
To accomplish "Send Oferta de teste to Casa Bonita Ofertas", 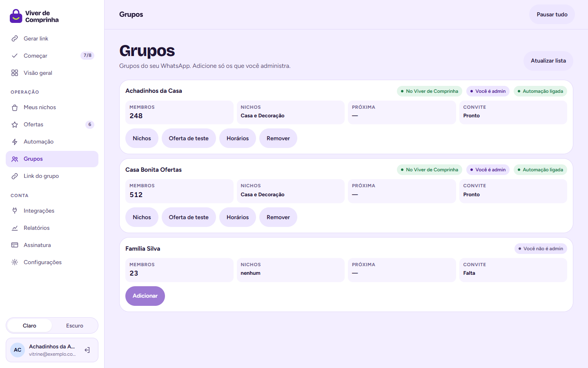I will pos(189,217).
